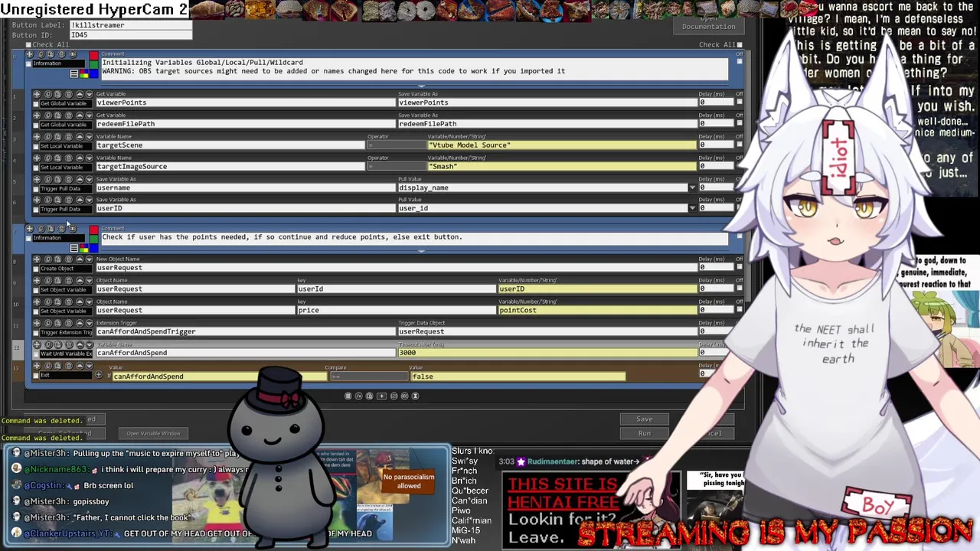Move the canAffordAndSpendTrigger command up
Screen dimensions: 980x551
point(80,323)
